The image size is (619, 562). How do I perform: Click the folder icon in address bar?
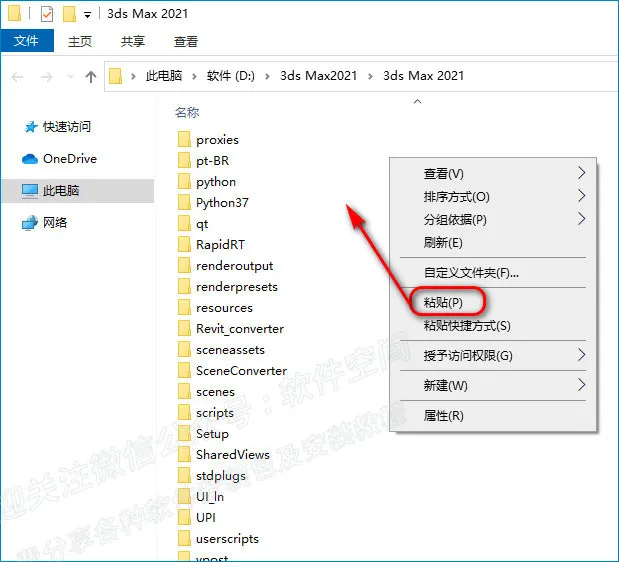115,76
